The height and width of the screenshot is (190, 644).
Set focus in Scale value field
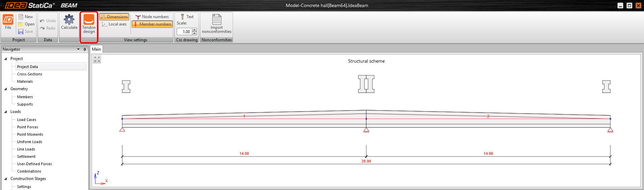[184, 32]
